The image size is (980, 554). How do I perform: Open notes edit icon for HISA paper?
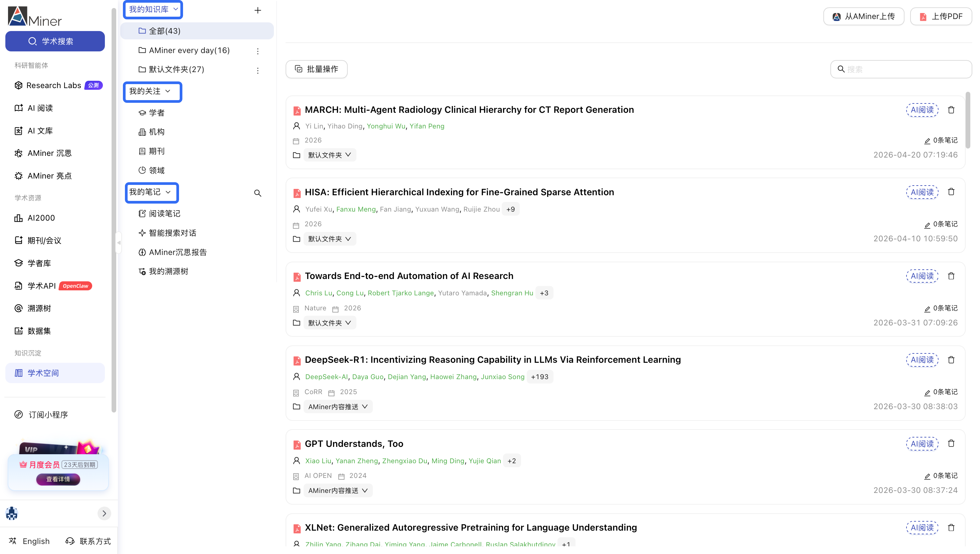pyautogui.click(x=927, y=225)
